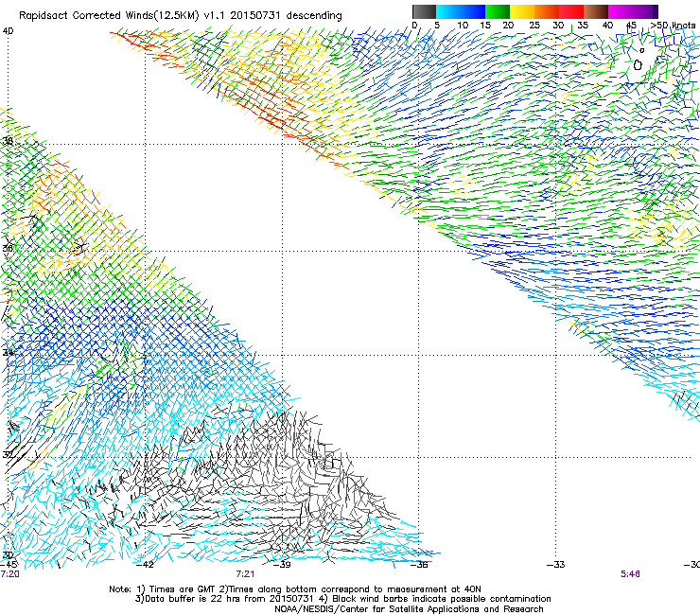The height and width of the screenshot is (615, 700).
Task: Click the legend label '25'
Action: [534, 26]
